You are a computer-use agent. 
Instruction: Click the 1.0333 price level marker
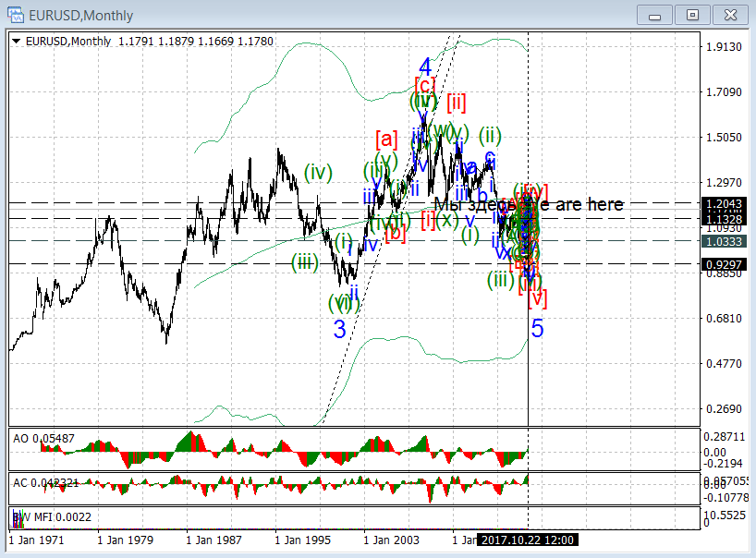coord(724,241)
